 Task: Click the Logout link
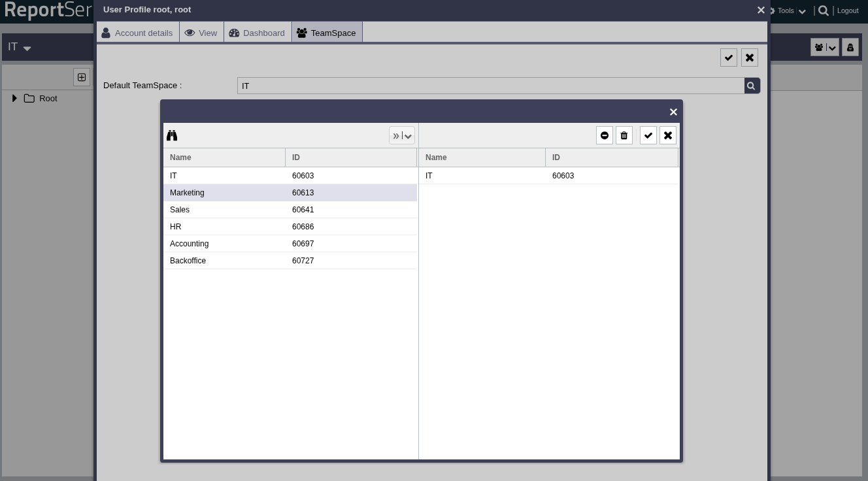848,10
